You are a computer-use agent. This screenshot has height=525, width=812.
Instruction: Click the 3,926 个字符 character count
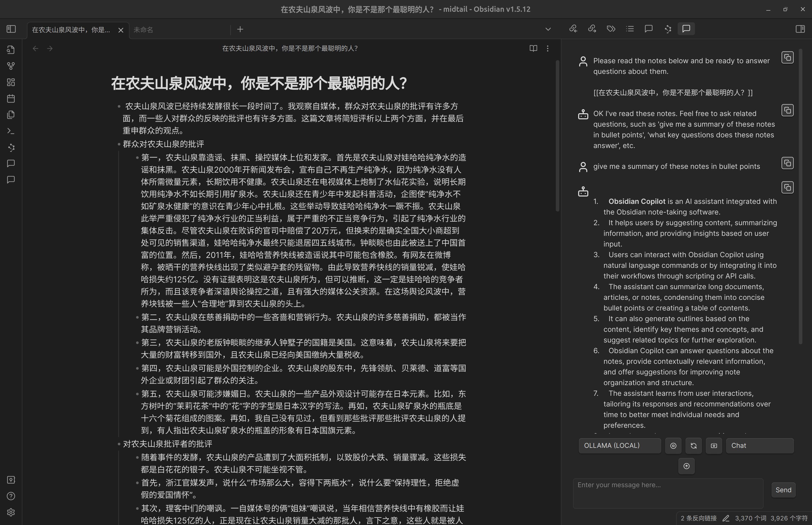[x=789, y=518]
